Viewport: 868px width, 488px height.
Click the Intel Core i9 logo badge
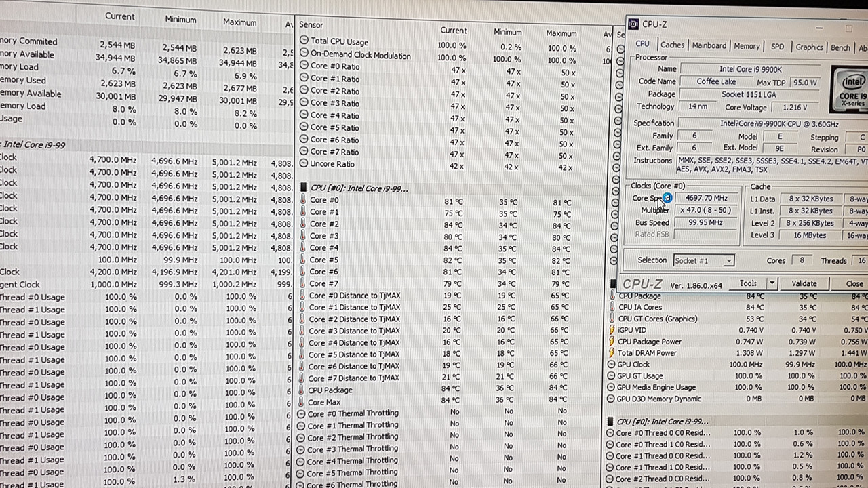[x=850, y=89]
